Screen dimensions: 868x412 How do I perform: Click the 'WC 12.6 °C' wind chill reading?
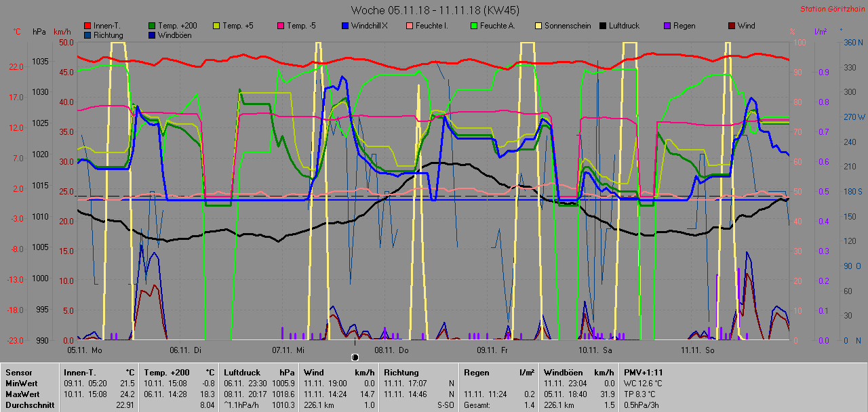click(x=643, y=384)
